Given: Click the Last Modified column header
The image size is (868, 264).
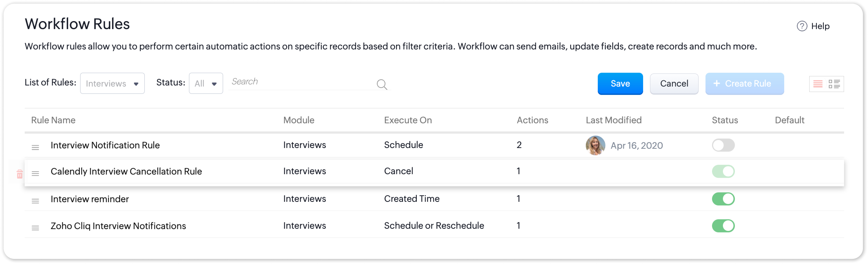Looking at the screenshot, I should tap(613, 120).
